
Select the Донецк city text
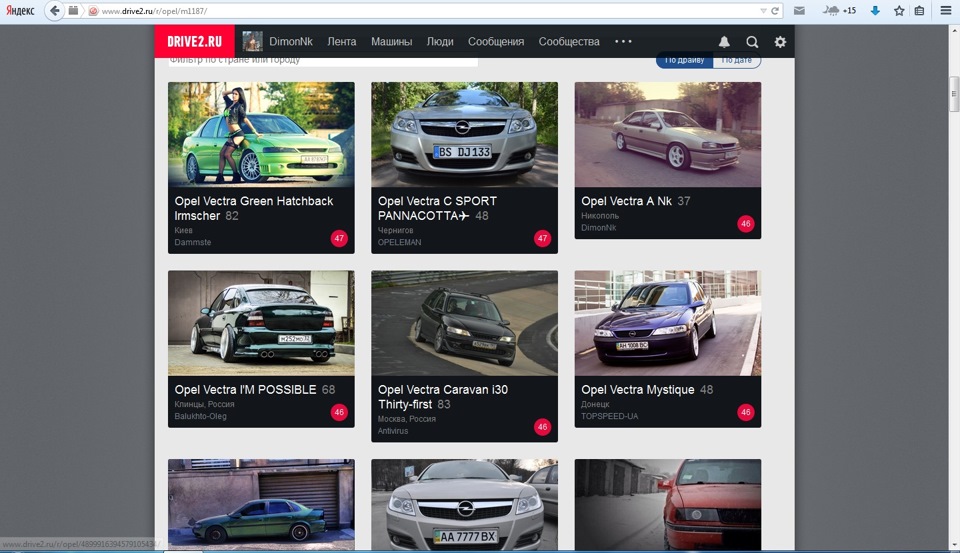pyautogui.click(x=595, y=404)
